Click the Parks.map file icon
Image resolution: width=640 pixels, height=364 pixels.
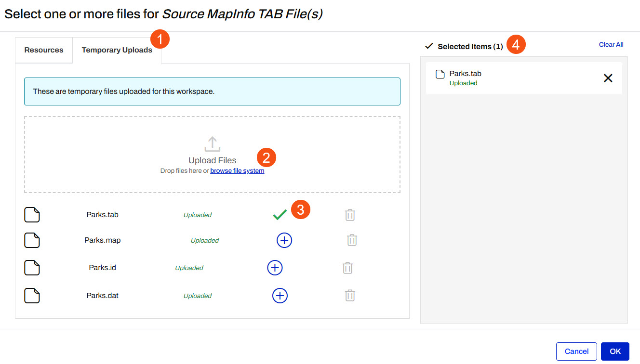point(32,240)
